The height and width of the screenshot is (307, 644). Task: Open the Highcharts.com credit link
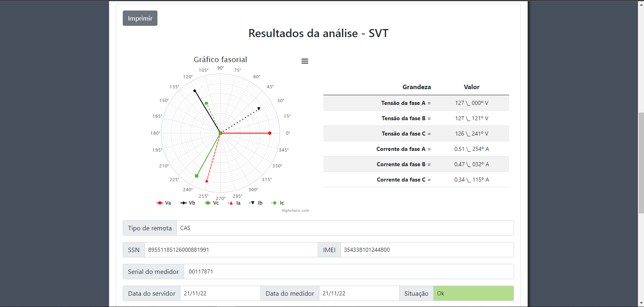coord(295,211)
